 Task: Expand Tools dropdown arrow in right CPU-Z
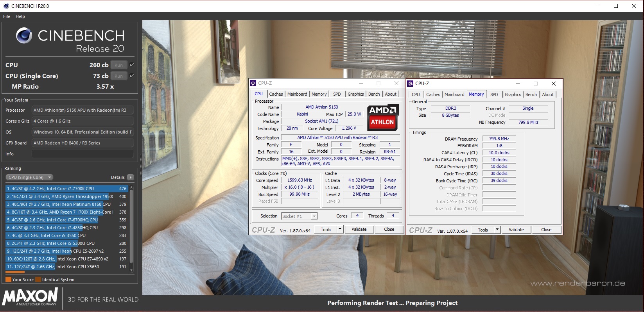coord(497,230)
